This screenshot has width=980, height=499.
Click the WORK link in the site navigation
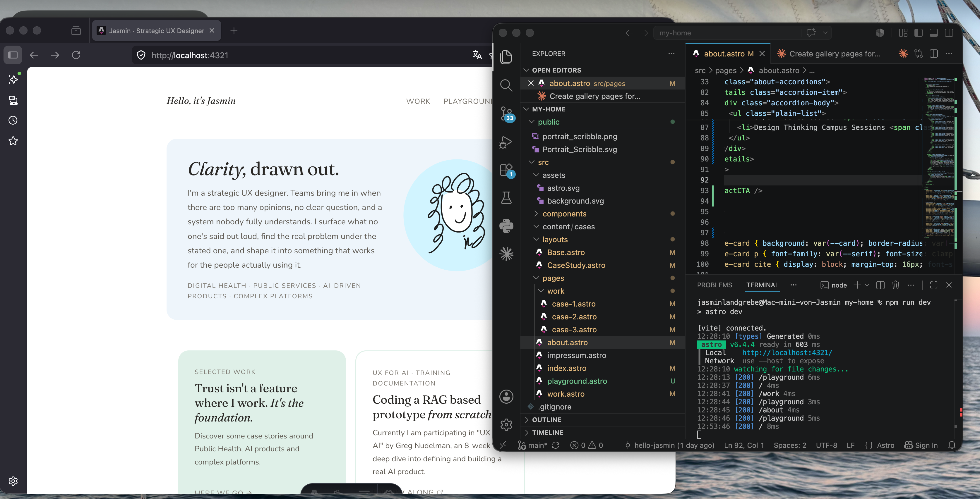[x=418, y=101]
